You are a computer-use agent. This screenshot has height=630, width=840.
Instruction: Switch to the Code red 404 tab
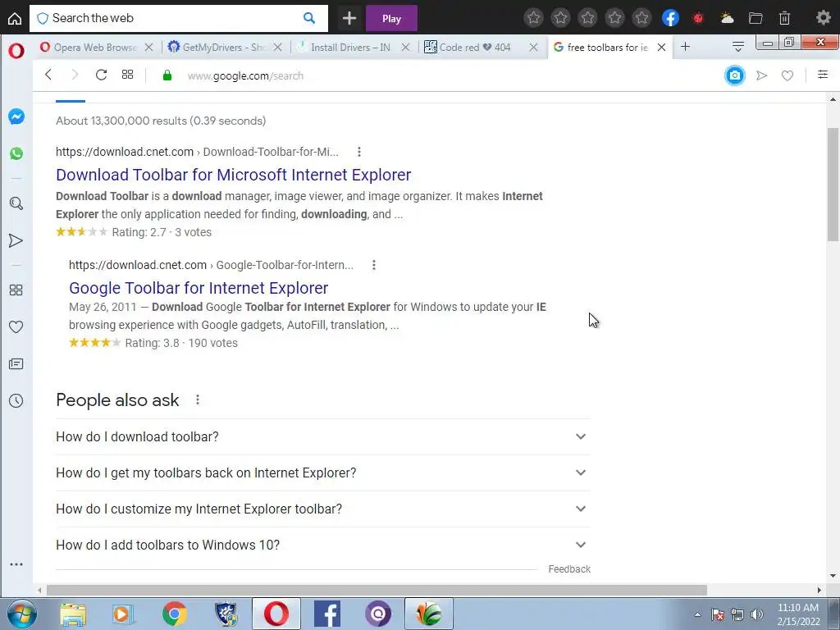pos(474,47)
